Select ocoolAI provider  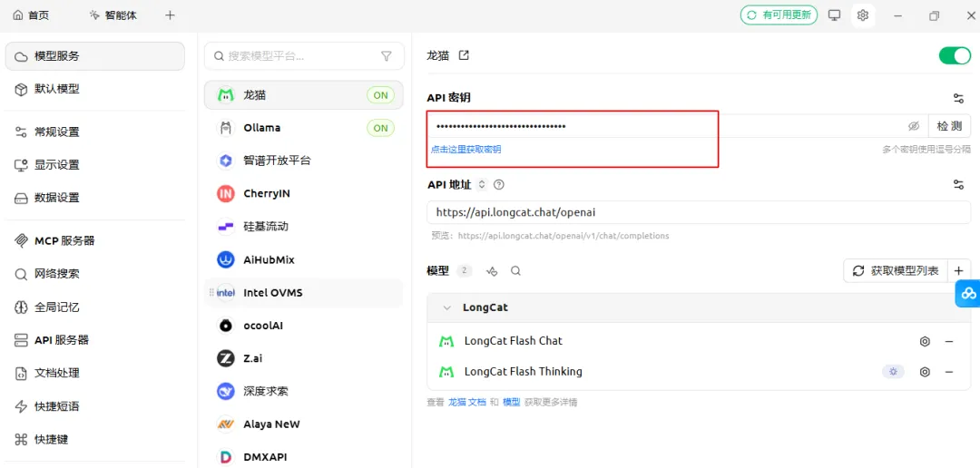[x=304, y=326]
